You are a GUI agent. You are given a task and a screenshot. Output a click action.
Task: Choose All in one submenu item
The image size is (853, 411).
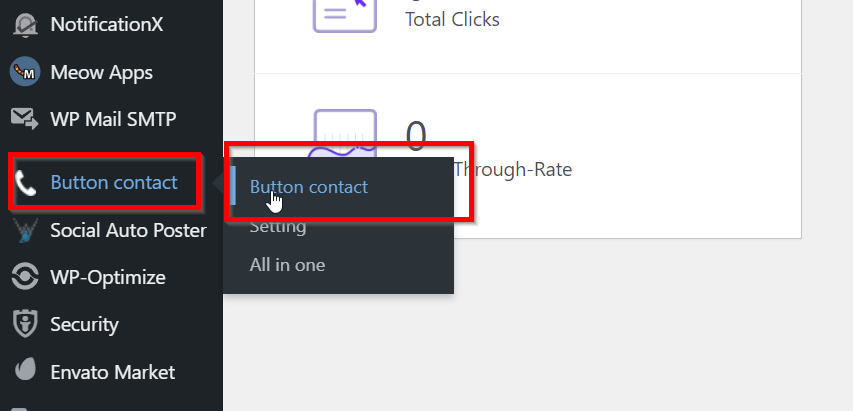(287, 265)
